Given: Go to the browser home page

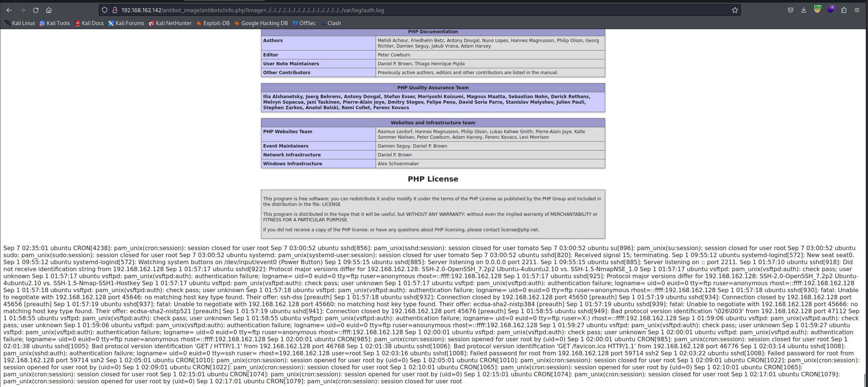Looking at the screenshot, I should 49,10.
